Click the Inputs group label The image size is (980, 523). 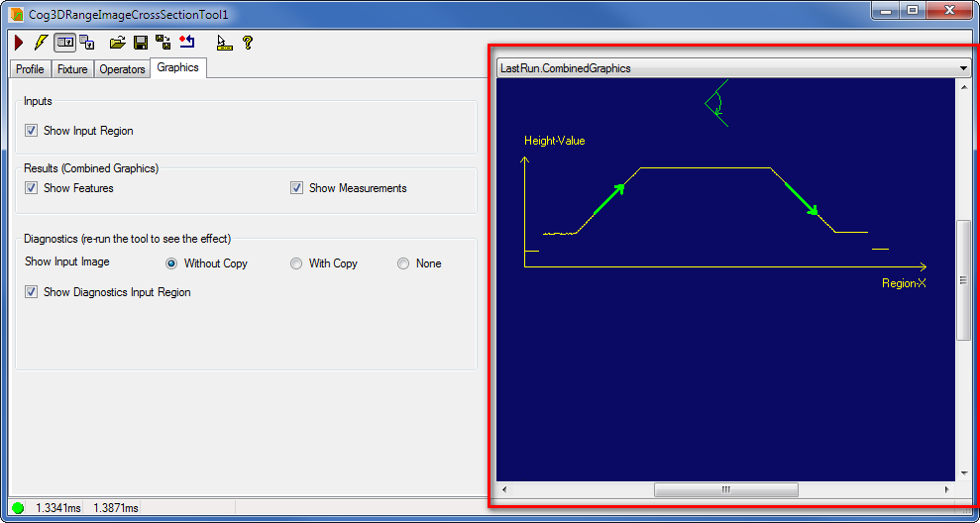click(x=38, y=100)
